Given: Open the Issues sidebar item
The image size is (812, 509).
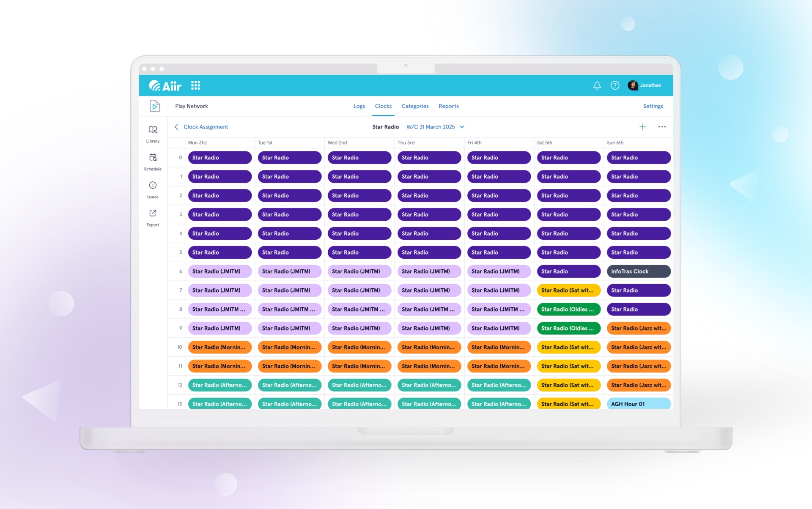Looking at the screenshot, I should [153, 190].
